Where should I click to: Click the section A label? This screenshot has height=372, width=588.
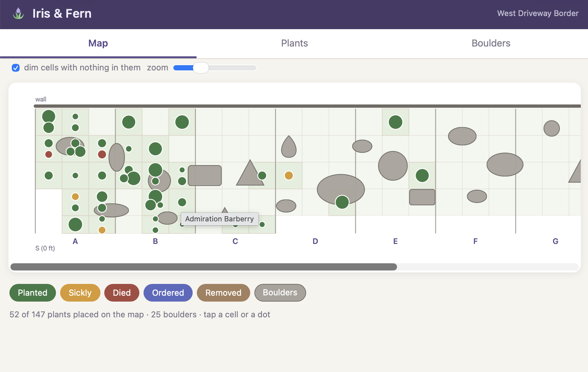click(75, 241)
